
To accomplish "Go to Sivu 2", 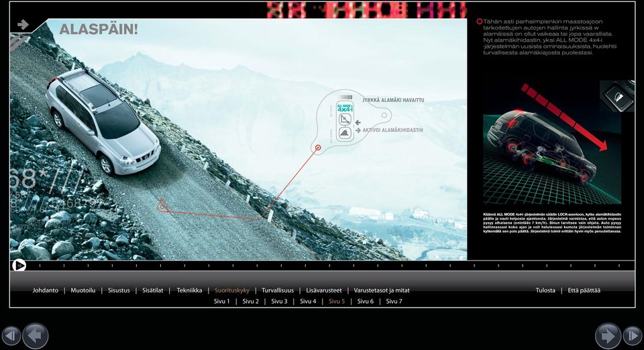I will [x=250, y=302].
